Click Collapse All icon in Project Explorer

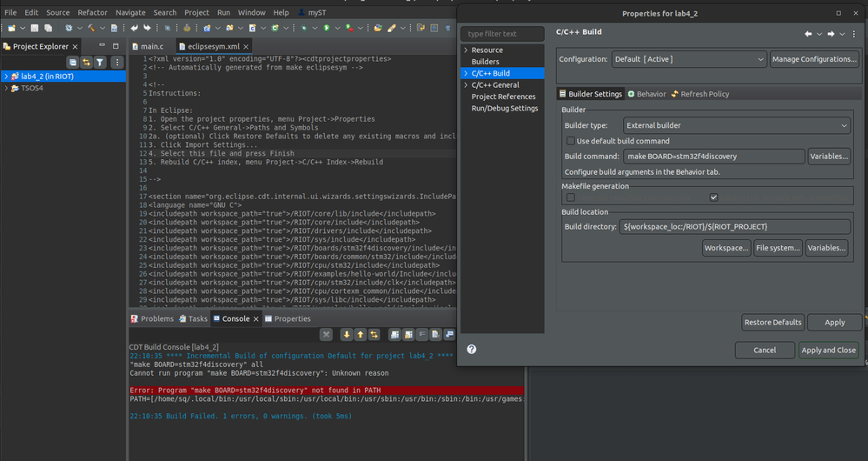[73, 63]
